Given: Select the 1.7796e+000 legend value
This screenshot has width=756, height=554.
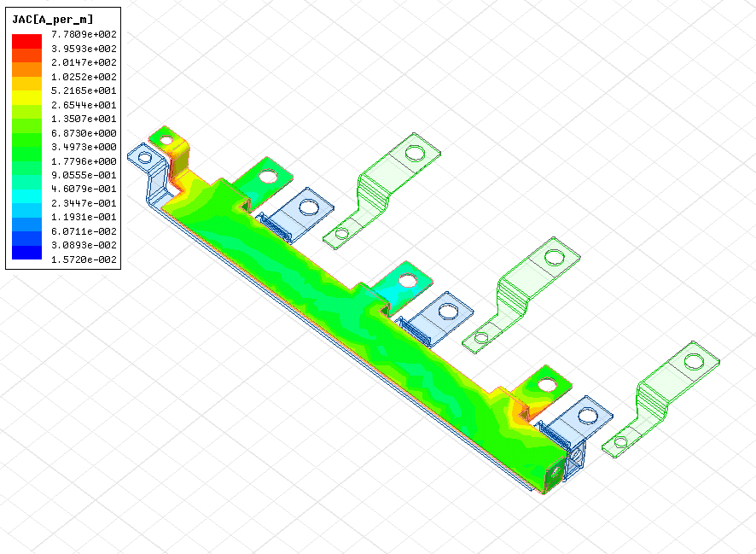Looking at the screenshot, I should coord(84,161).
